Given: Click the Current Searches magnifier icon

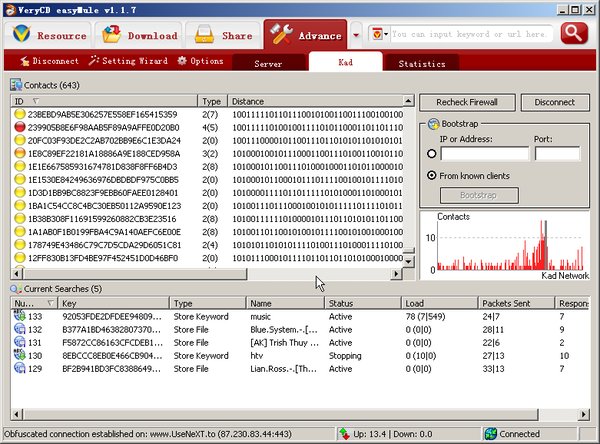Looking at the screenshot, I should coord(16,289).
